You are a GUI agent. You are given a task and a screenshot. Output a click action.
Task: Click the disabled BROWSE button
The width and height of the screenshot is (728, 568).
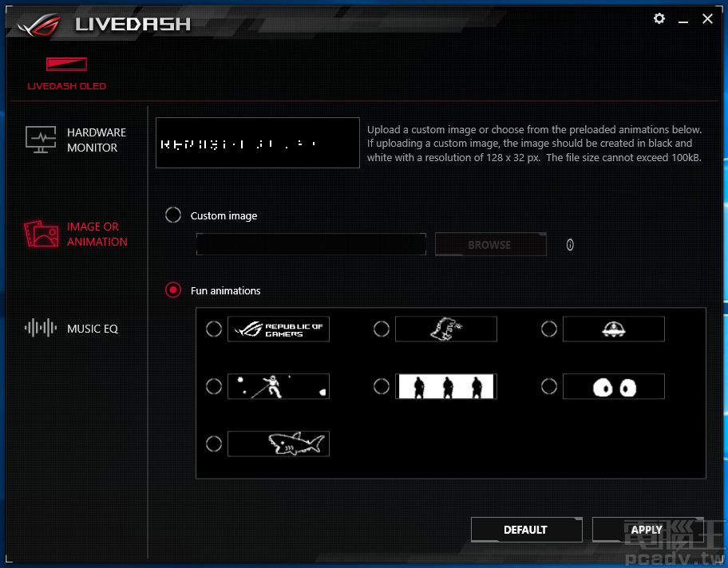490,245
